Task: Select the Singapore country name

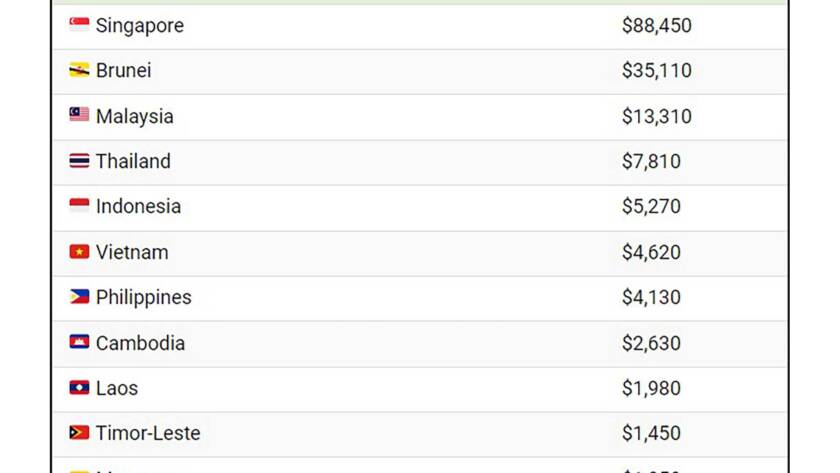Action: click(140, 26)
